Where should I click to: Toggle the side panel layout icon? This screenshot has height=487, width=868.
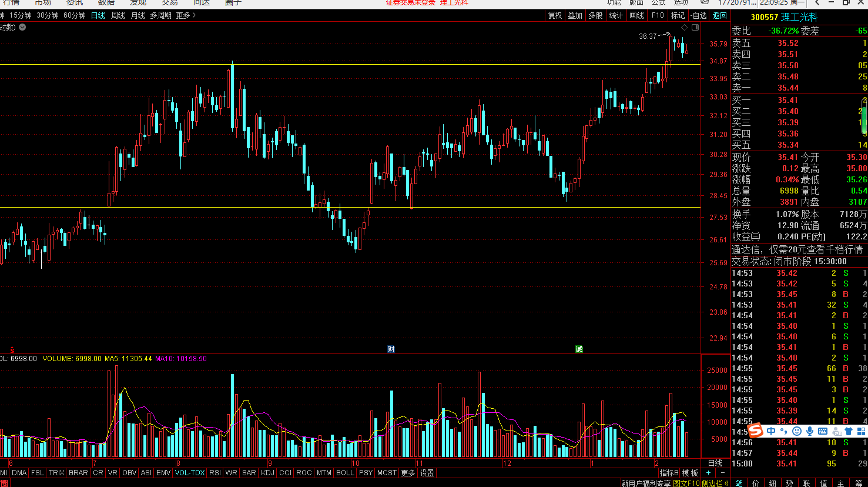pyautogui.click(x=695, y=28)
